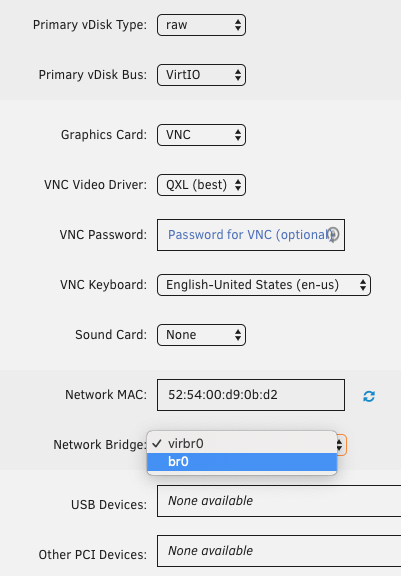The width and height of the screenshot is (401, 576).
Task: Select br0 in the Network Bridge list
Action: pyautogui.click(x=242, y=461)
